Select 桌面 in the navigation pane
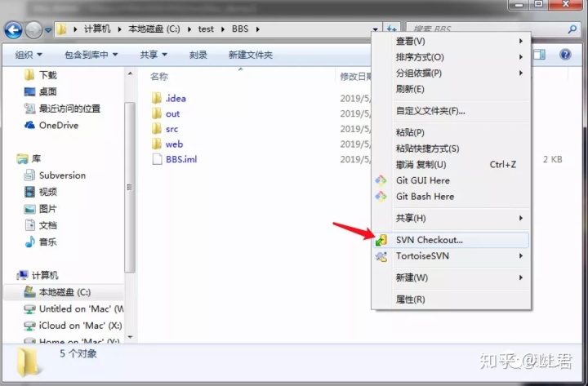Viewport: 588px width, 386px height. [x=41, y=91]
